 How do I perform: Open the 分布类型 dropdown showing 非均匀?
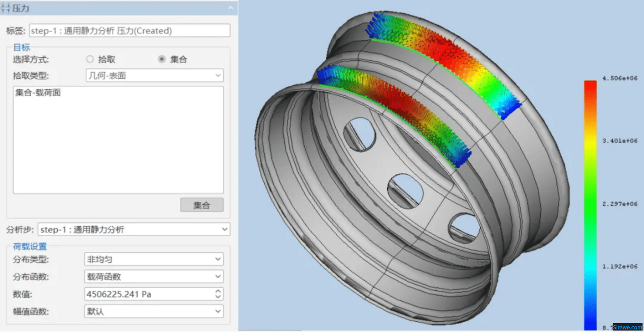point(154,259)
